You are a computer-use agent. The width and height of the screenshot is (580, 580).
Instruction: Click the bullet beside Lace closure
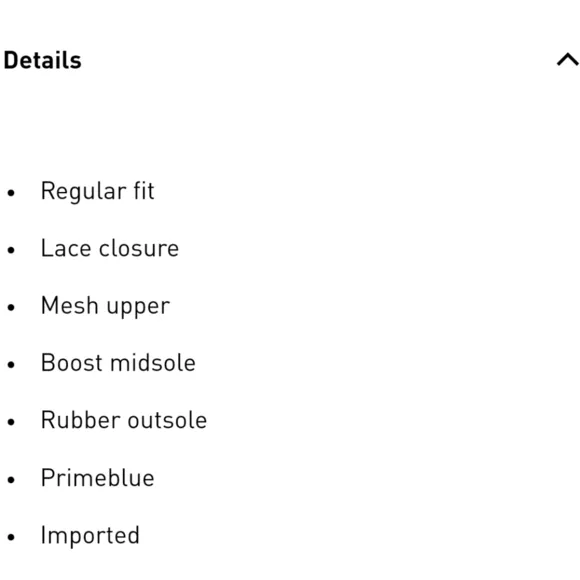[x=11, y=250]
